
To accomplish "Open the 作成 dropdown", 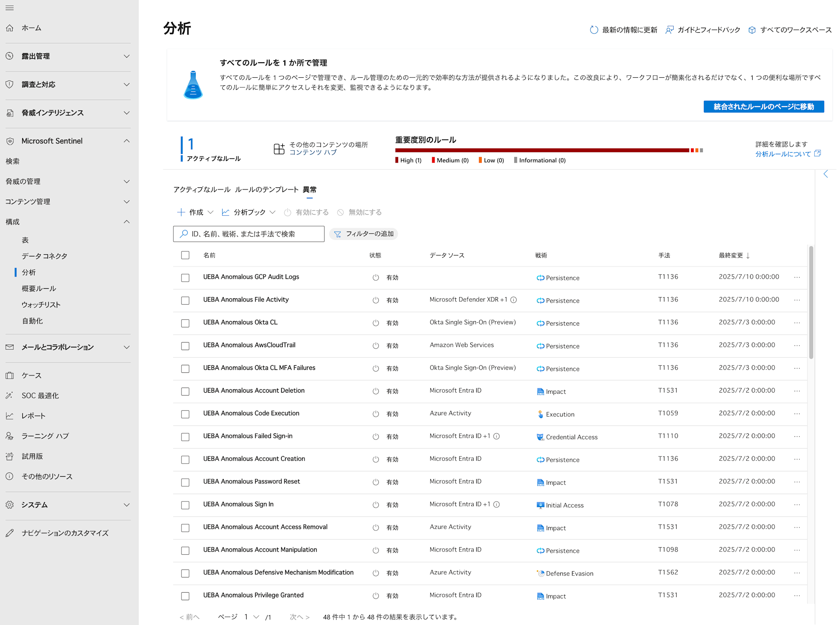I will coord(195,212).
